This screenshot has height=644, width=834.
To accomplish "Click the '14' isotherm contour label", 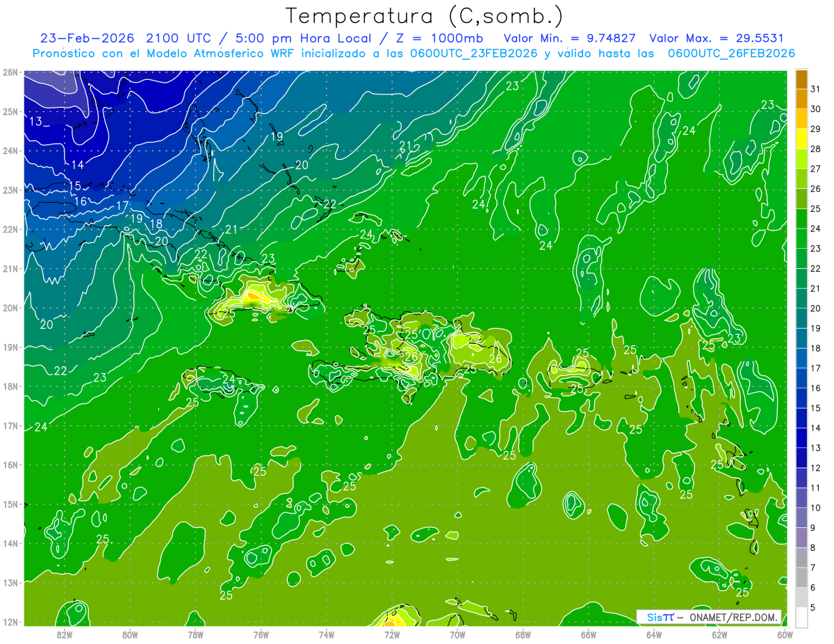I will pyautogui.click(x=77, y=165).
